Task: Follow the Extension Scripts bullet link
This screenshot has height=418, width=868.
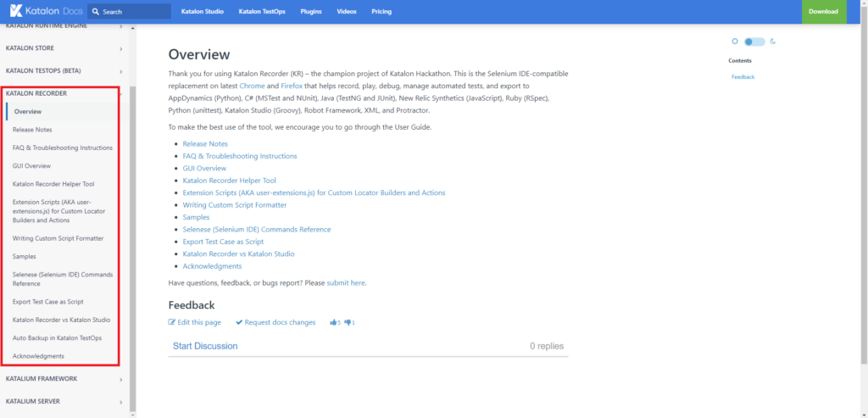Action: tap(314, 192)
